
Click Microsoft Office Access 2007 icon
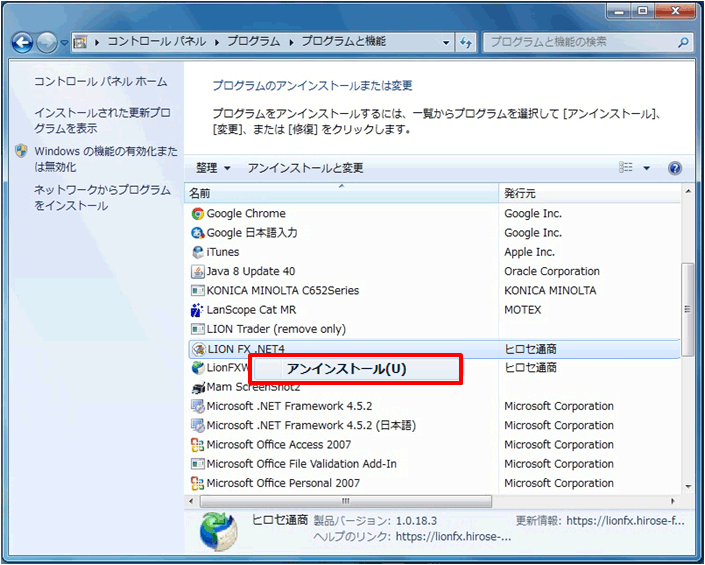(197, 445)
